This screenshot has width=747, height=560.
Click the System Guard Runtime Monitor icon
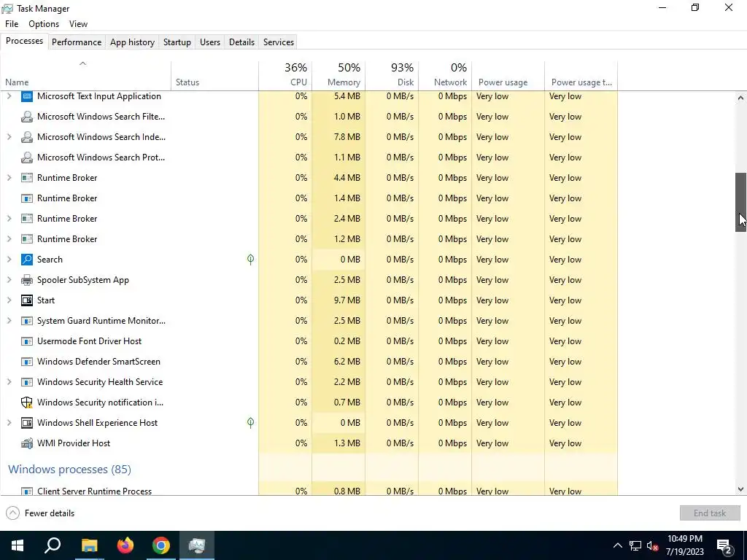click(x=27, y=321)
